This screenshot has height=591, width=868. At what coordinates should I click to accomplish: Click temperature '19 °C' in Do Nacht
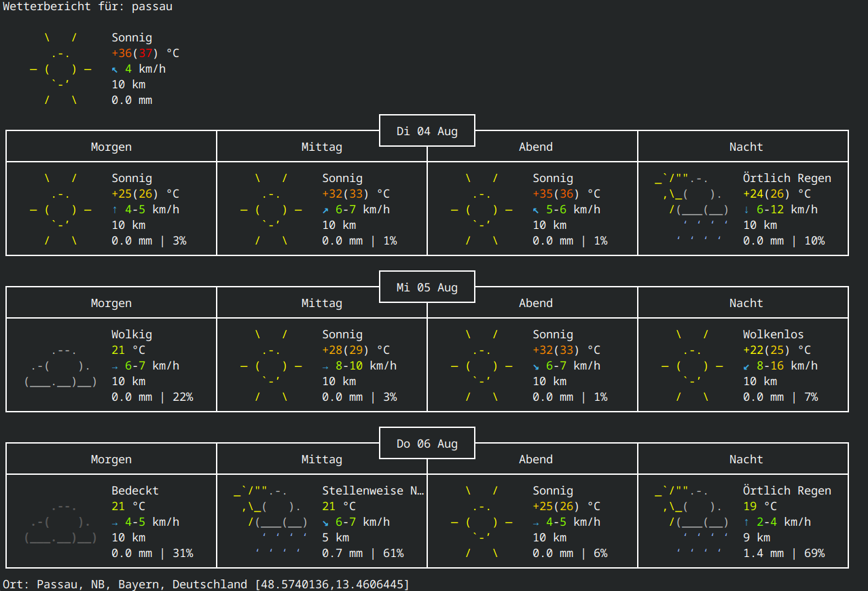click(x=760, y=506)
